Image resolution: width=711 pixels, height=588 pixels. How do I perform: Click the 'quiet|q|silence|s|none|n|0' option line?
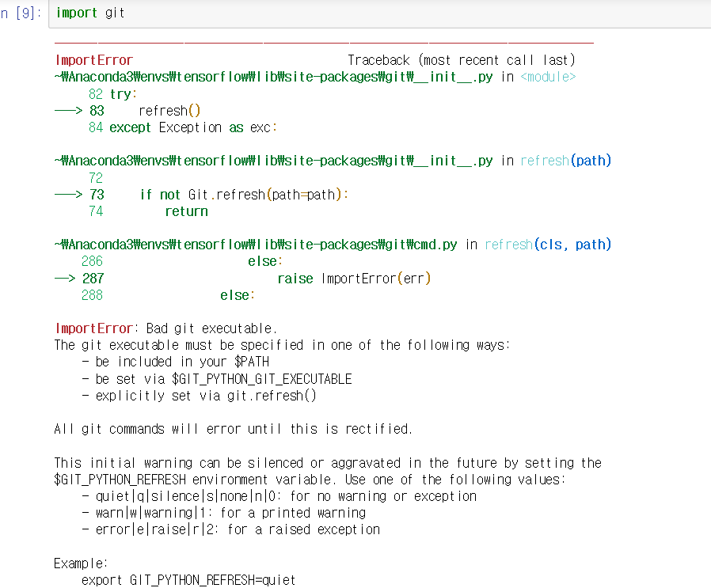[x=279, y=496]
